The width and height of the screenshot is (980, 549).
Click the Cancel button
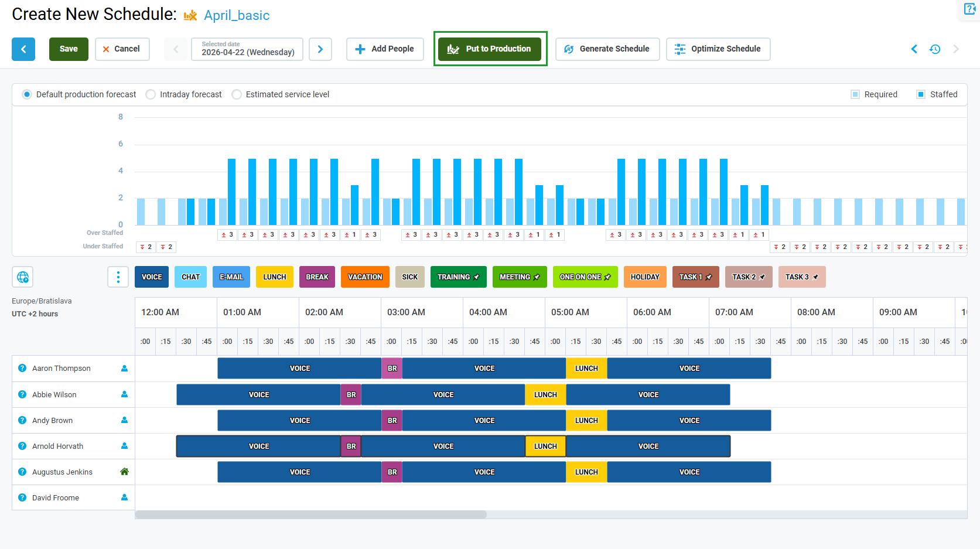click(122, 49)
